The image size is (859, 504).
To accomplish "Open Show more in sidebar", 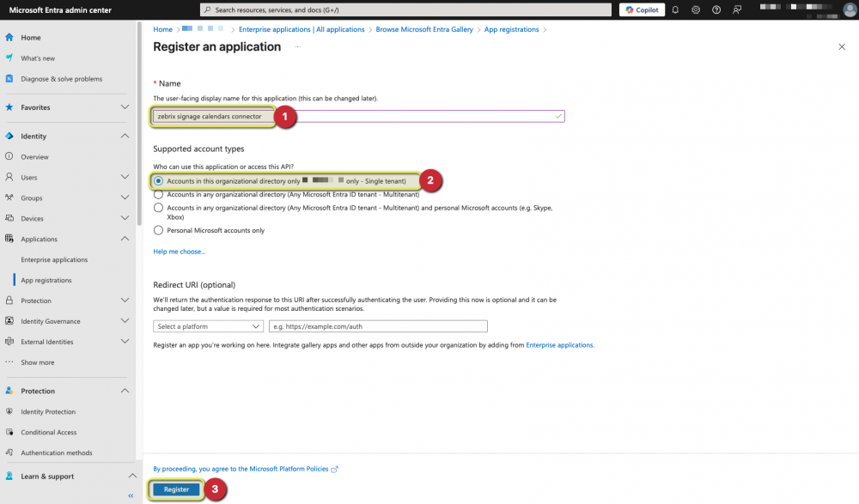I will (x=37, y=362).
